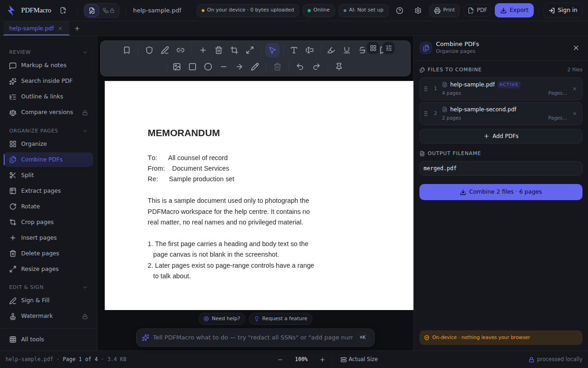Select the line drawing tool
Screen dimensions: 588x368
coord(224,67)
